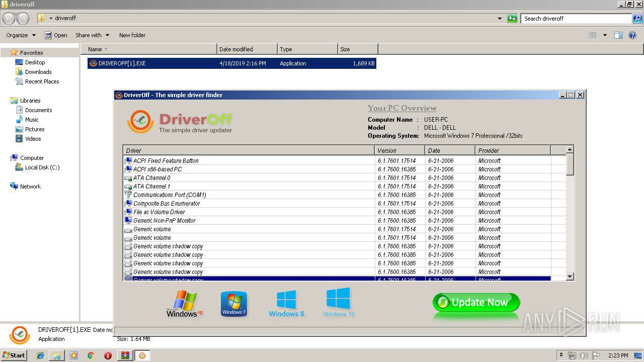Click the Explorer help icon
The image size is (644, 362).
pos(633,35)
